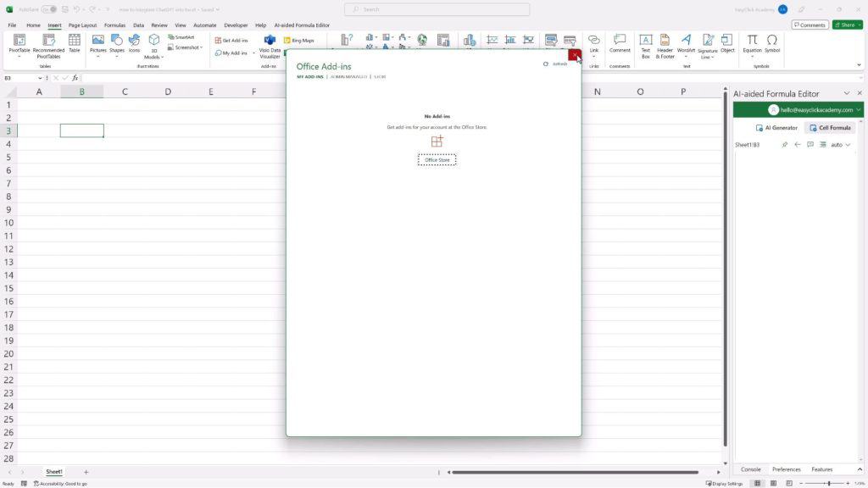Screen dimensions: 868x488
Task: Add a new sheet with plus button
Action: [x=86, y=472]
